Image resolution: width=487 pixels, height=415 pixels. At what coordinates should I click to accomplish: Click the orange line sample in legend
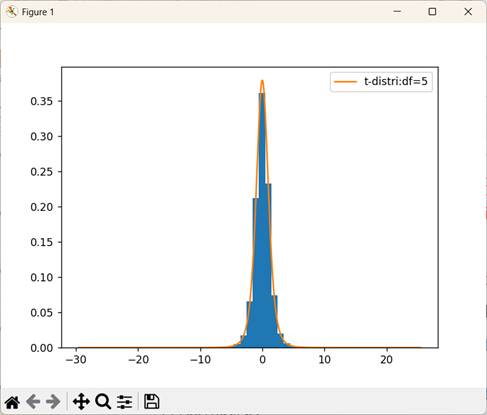click(x=345, y=81)
